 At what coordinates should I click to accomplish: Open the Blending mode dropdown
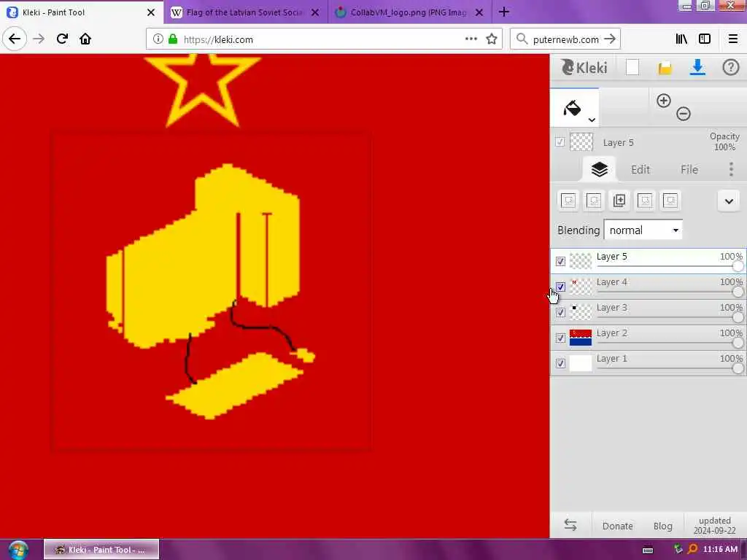coord(643,230)
